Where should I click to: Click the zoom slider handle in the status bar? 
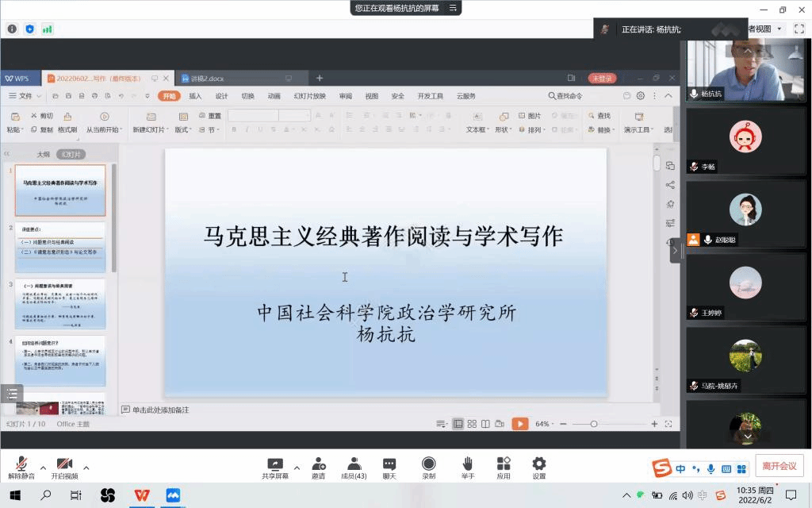pos(594,424)
